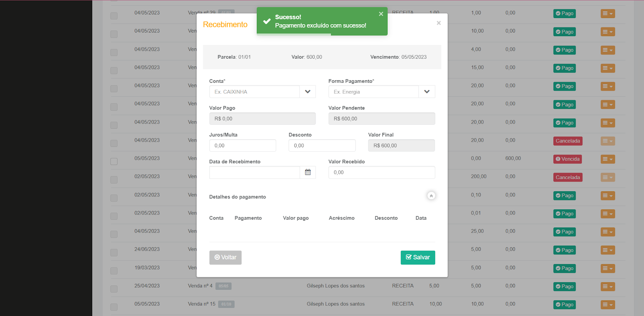
Task: Collapse the Detalhes do pagamento section
Action: (x=431, y=196)
